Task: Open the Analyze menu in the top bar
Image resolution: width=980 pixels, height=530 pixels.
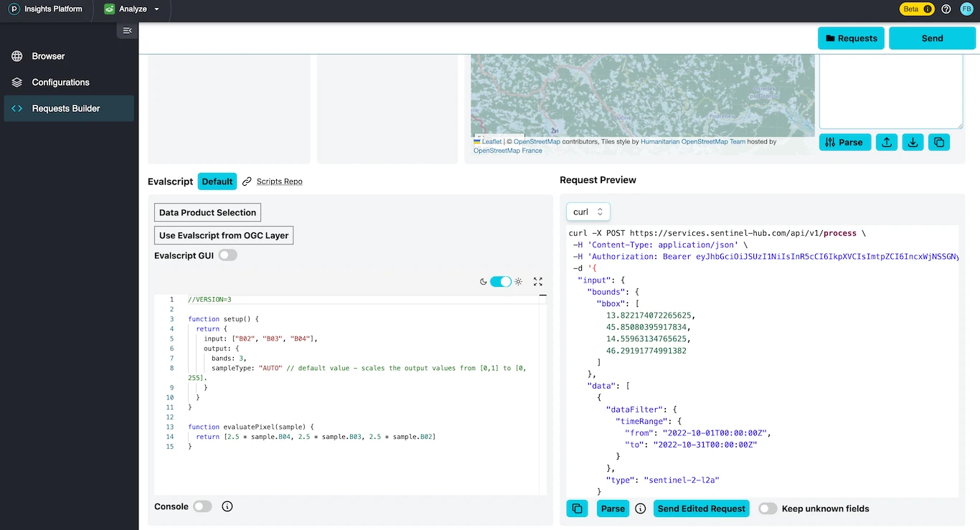Action: coord(132,9)
